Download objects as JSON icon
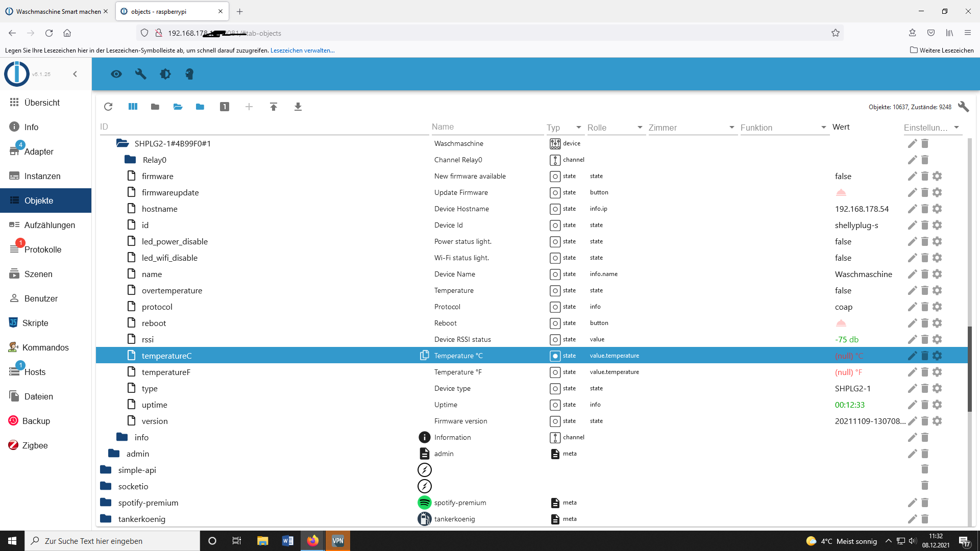The height and width of the screenshot is (551, 980). [x=298, y=107]
